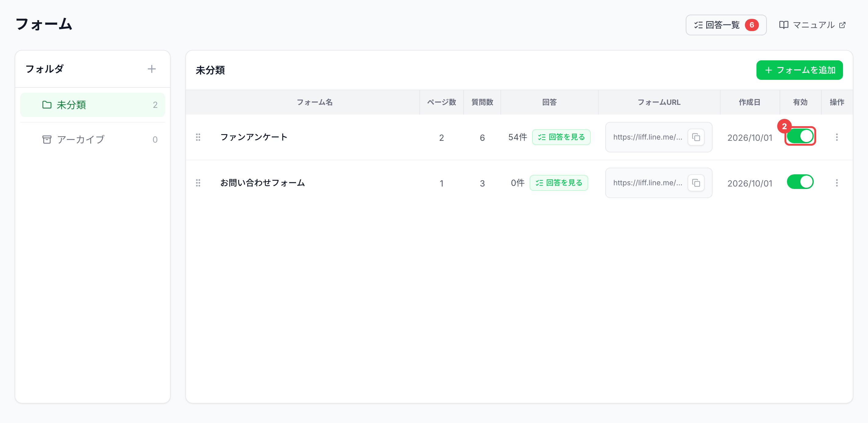Viewport: 868px width, 423px height.
Task: Open the マニュアル link
Action: pos(813,25)
